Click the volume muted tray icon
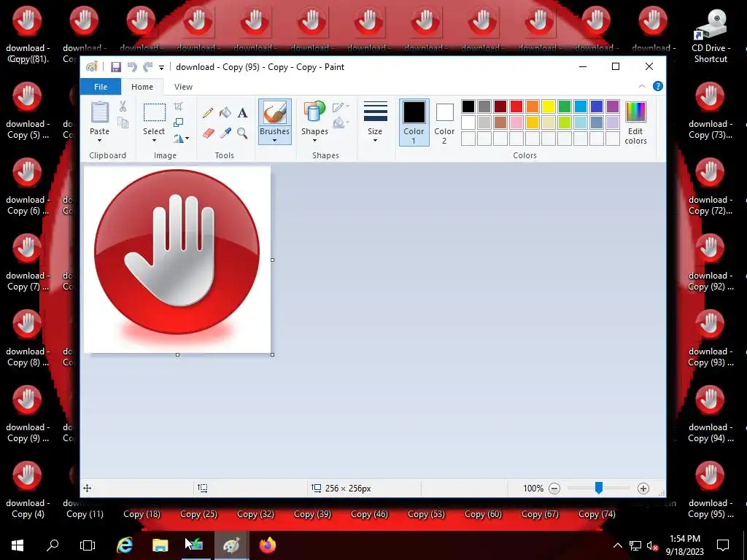 pyautogui.click(x=652, y=545)
